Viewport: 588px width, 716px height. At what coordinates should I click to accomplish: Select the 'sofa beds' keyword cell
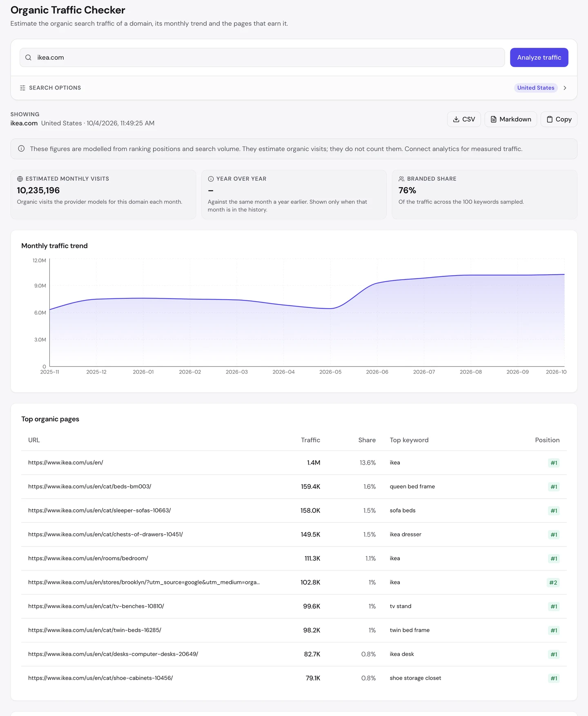[403, 510]
